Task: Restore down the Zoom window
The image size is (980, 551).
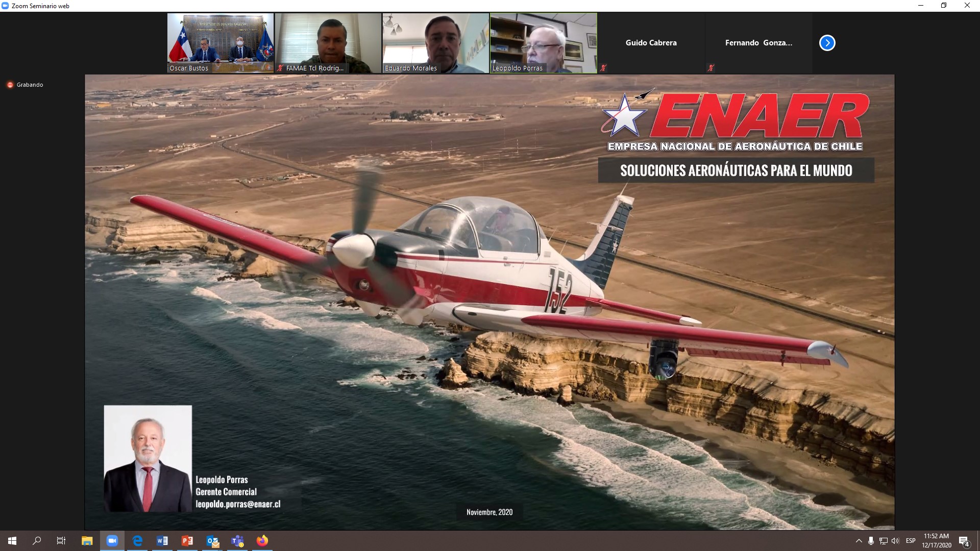Action: (x=944, y=6)
